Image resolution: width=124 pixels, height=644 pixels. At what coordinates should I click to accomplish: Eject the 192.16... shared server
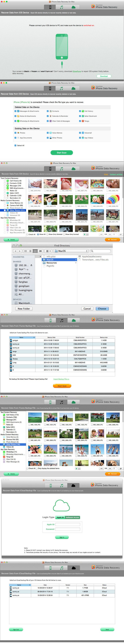31,265
